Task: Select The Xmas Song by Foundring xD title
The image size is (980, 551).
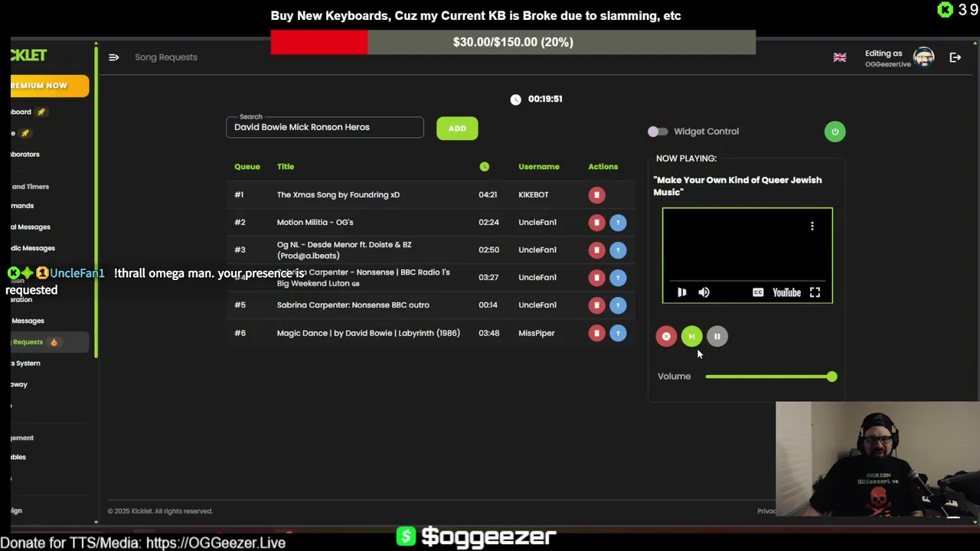Action: [x=338, y=195]
